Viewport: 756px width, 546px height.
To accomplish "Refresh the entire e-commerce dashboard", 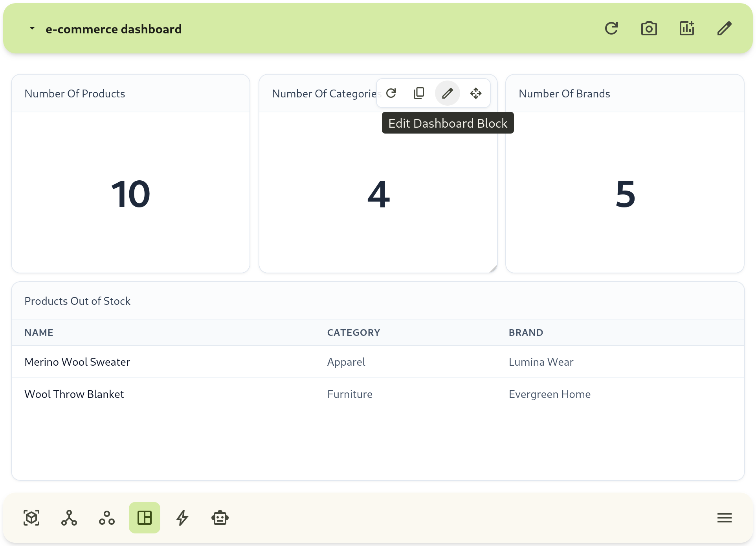I will [612, 28].
